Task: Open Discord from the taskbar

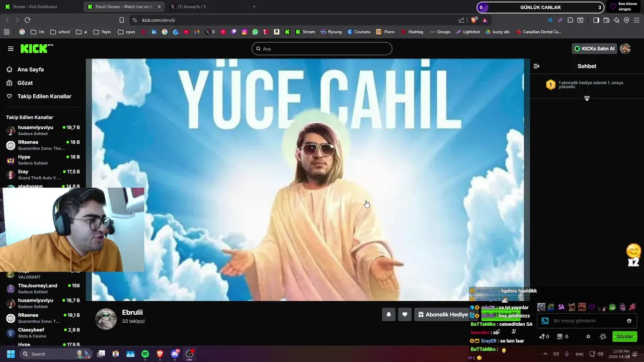Action: click(175, 354)
